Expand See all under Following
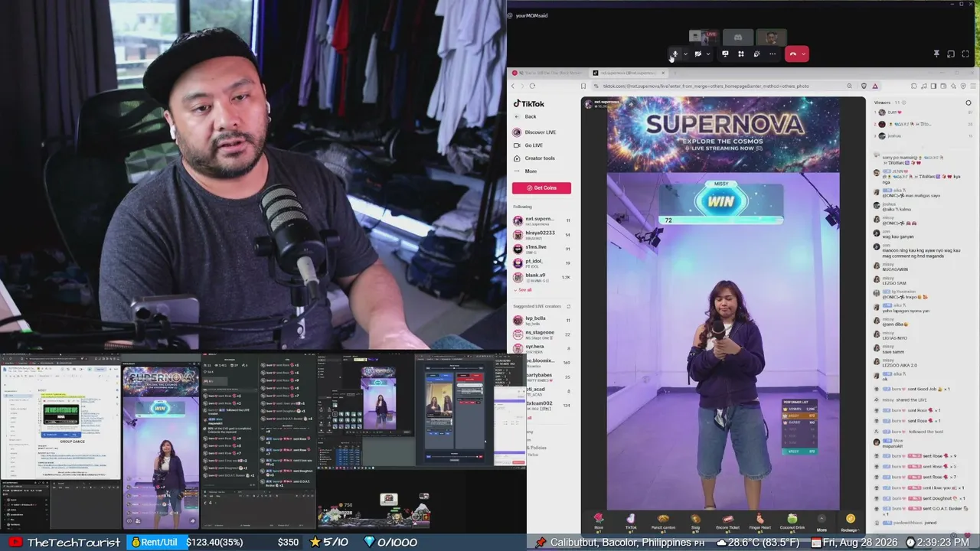Image resolution: width=980 pixels, height=551 pixels. 524,290
